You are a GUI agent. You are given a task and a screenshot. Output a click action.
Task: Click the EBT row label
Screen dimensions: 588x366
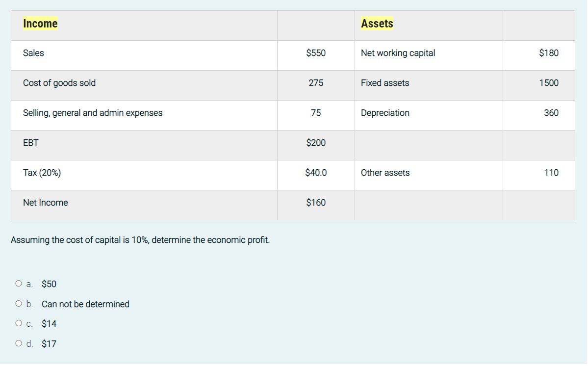(30, 143)
